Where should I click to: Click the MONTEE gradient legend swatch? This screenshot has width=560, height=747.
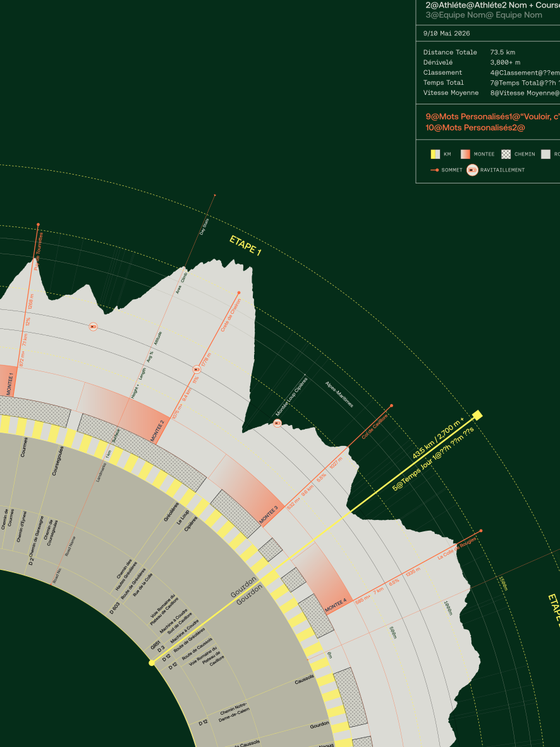coord(465,154)
